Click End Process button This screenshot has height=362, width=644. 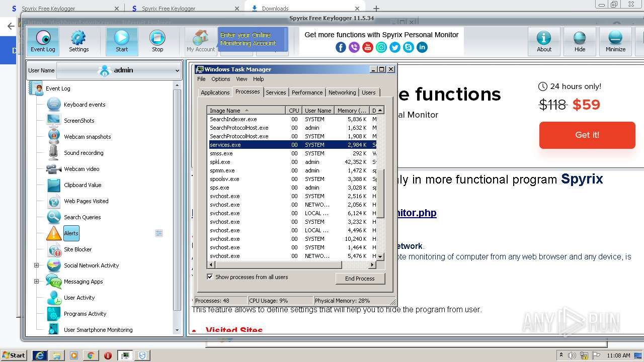360,279
